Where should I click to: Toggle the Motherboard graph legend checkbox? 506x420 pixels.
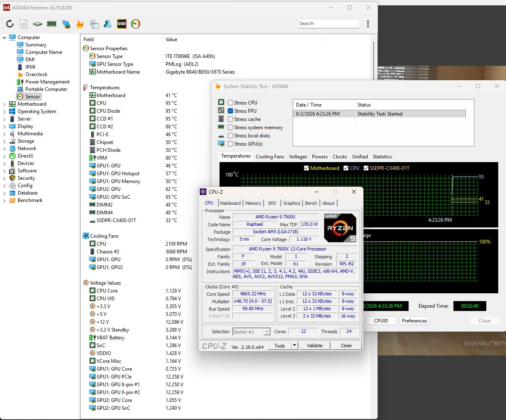[x=306, y=168]
